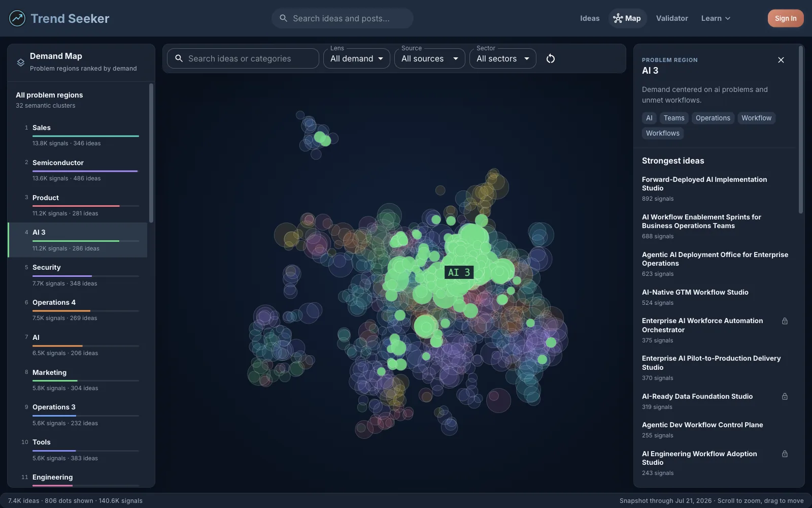
Task: Click the search magnifier in top search bar
Action: coord(283,18)
